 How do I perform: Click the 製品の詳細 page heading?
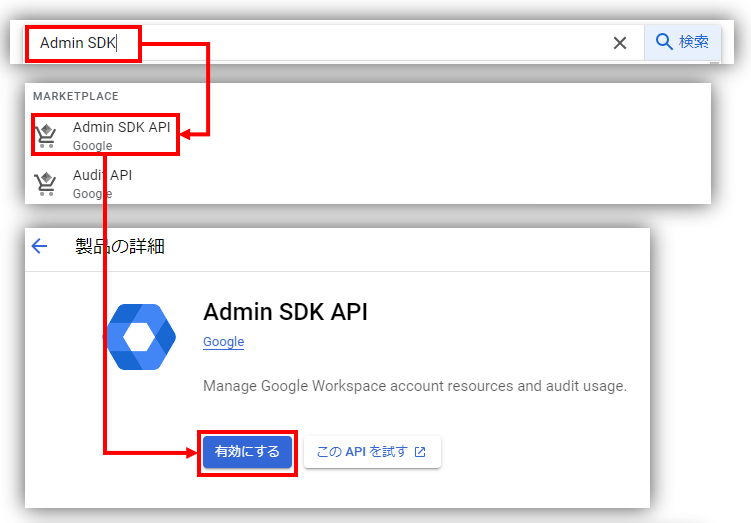120,246
